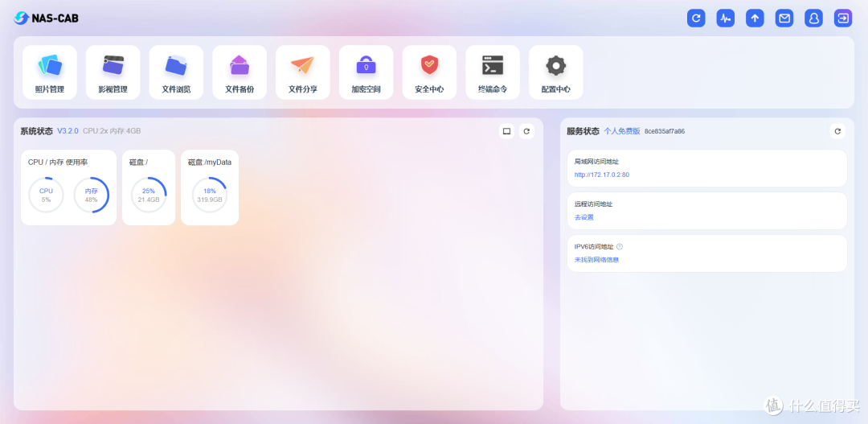Click the logout icon in header
The height and width of the screenshot is (424, 868).
coord(843,18)
